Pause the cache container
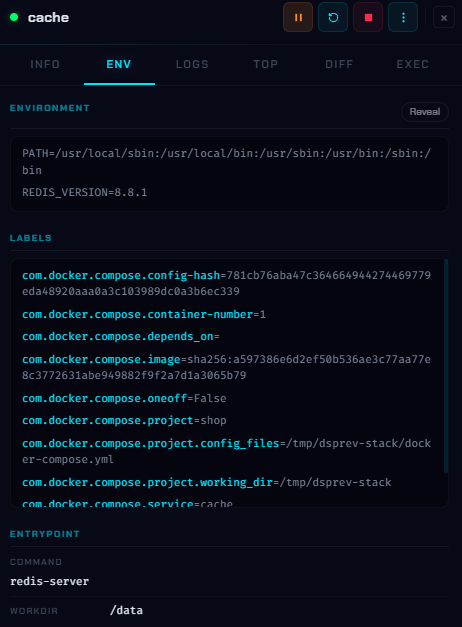Screen dimensions: 462x627 click(298, 17)
